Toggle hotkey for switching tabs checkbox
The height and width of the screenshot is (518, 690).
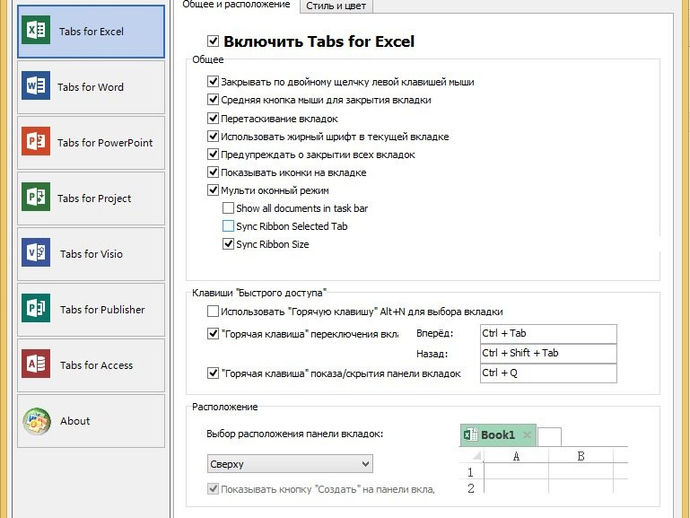click(213, 334)
